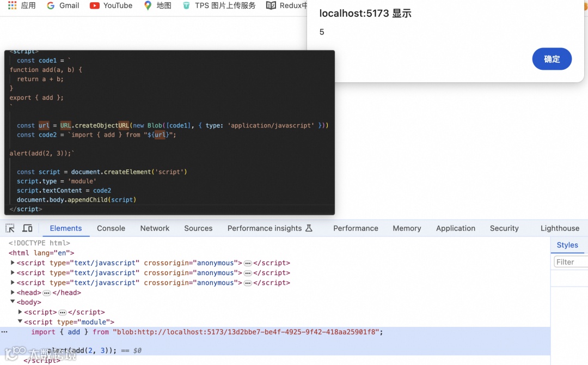
Task: Click document.body.appendChild(script) code line
Action: tap(77, 199)
